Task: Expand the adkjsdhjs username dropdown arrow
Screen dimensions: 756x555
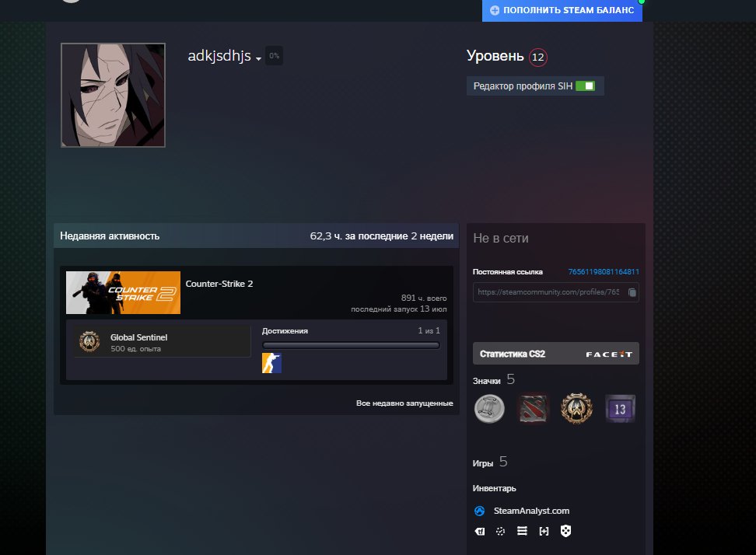Action: click(258, 58)
